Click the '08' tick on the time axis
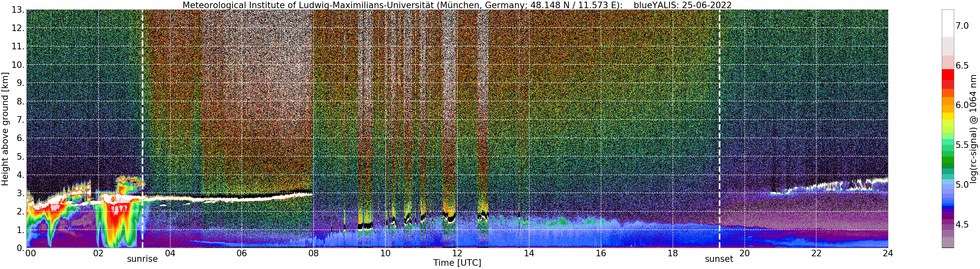Viewport: 980px width, 269px height. pos(313,253)
